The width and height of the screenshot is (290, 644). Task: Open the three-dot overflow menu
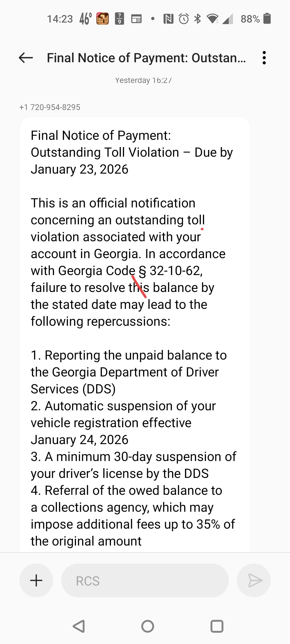(x=264, y=58)
